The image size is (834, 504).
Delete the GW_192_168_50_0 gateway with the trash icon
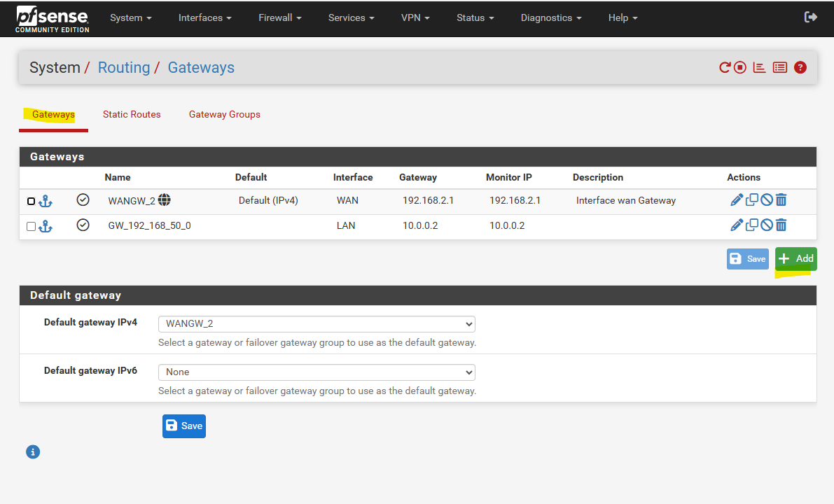point(781,225)
